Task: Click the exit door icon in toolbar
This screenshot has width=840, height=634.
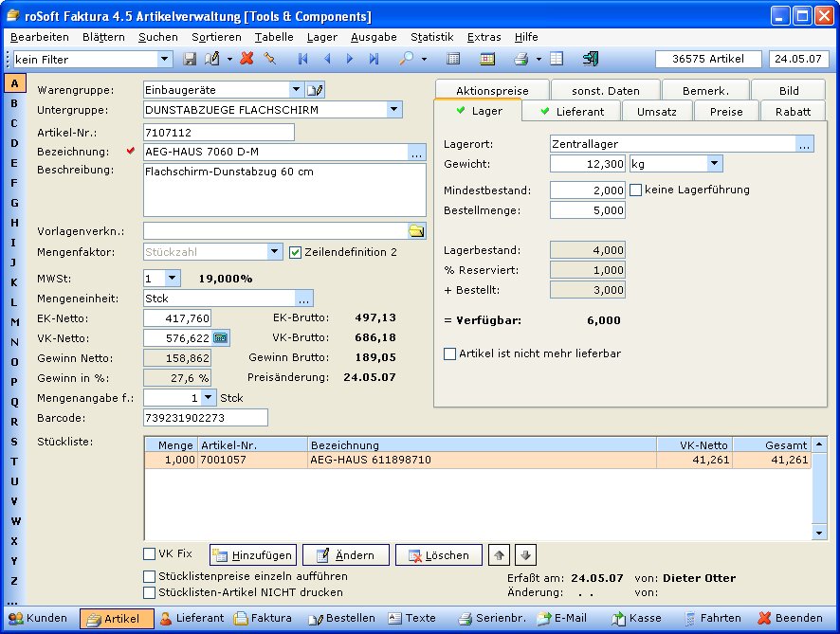Action: click(x=591, y=59)
